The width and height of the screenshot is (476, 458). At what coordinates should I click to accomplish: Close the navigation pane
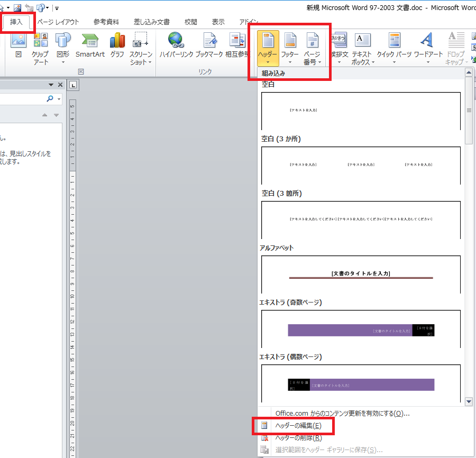pyautogui.click(x=60, y=85)
